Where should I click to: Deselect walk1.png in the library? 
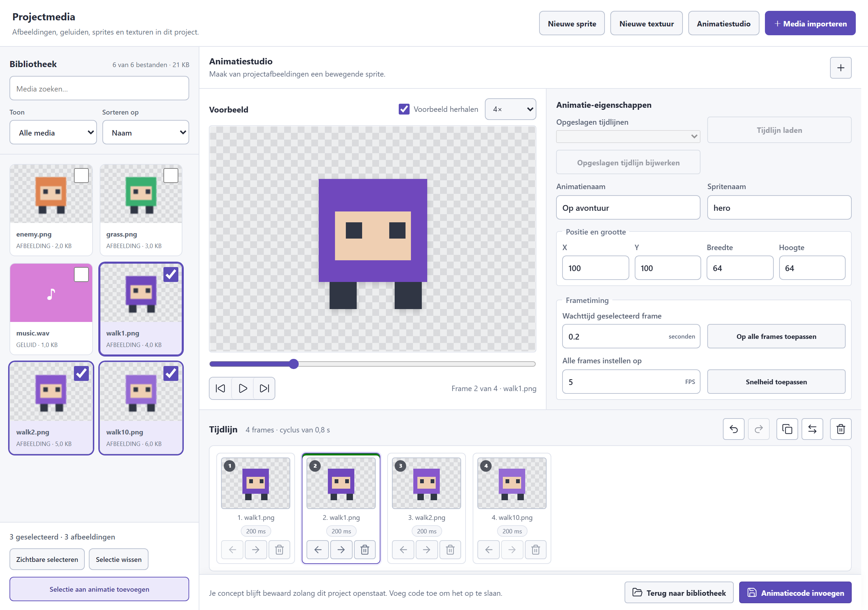click(171, 274)
